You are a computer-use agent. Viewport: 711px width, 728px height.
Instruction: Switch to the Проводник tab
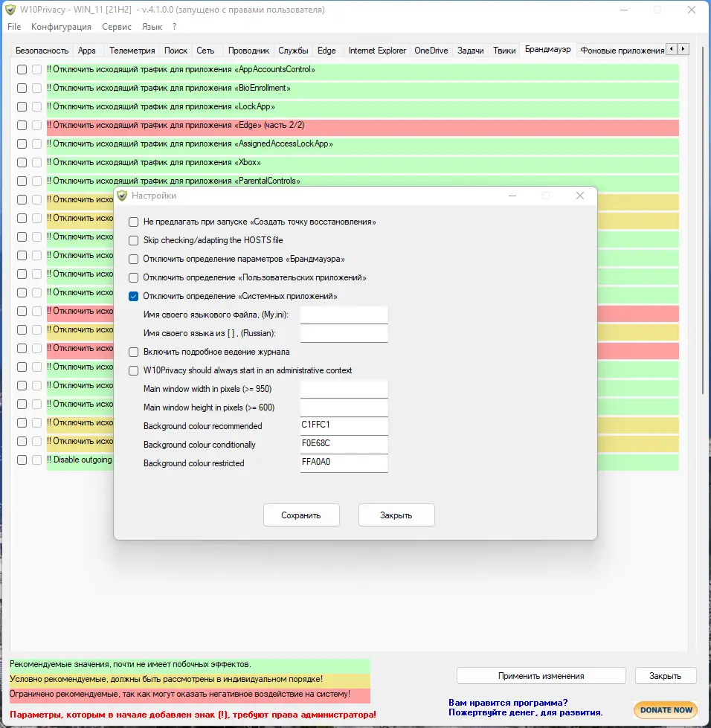click(248, 51)
